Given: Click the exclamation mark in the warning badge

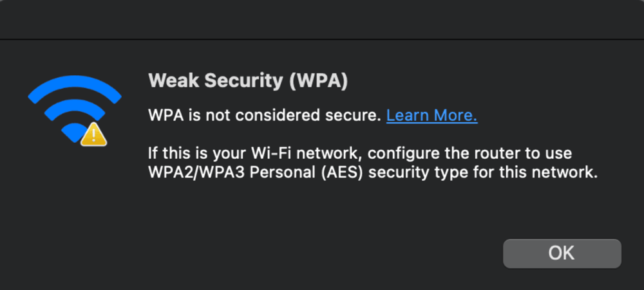Looking at the screenshot, I should [x=94, y=134].
